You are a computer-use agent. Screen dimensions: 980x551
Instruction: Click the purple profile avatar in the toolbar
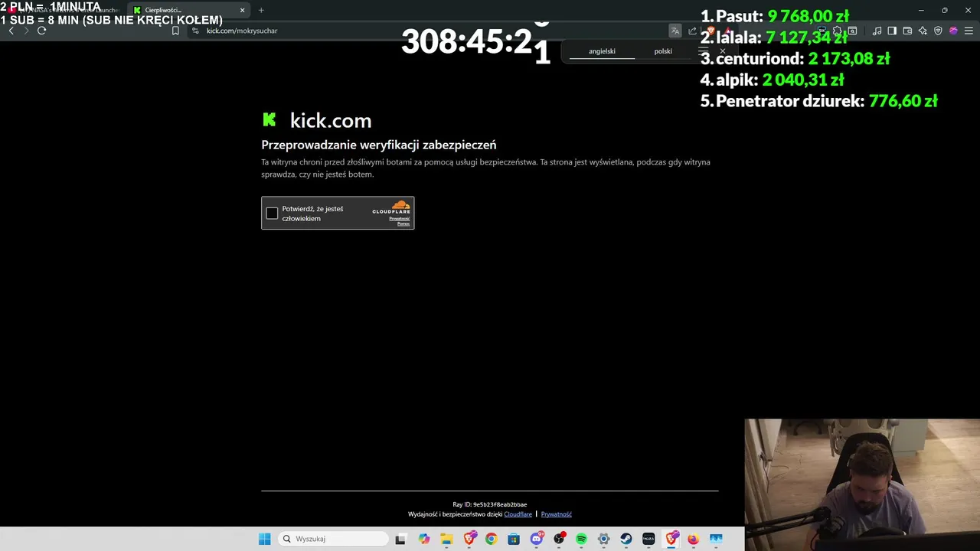coord(953,31)
